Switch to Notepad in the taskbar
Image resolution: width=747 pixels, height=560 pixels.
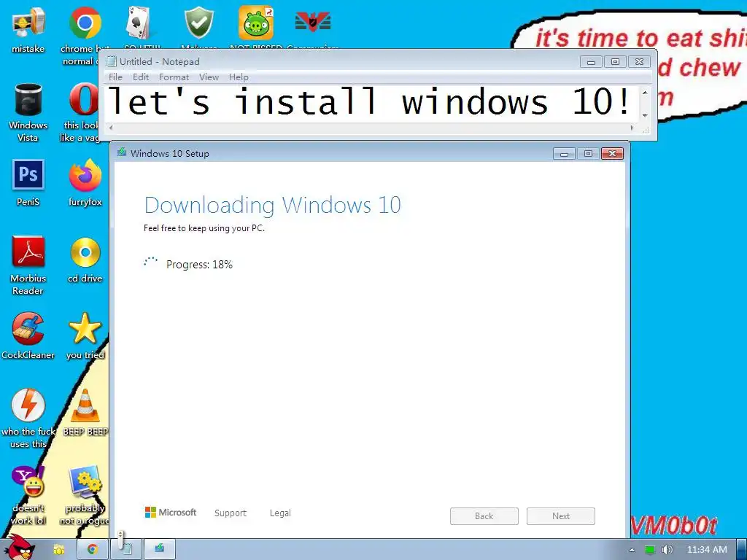(x=125, y=550)
